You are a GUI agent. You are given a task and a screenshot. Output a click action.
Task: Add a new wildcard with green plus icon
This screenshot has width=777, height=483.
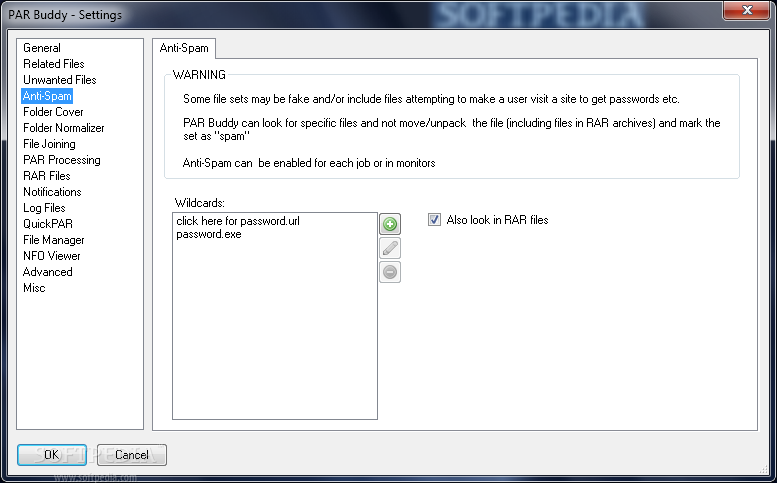tap(390, 224)
